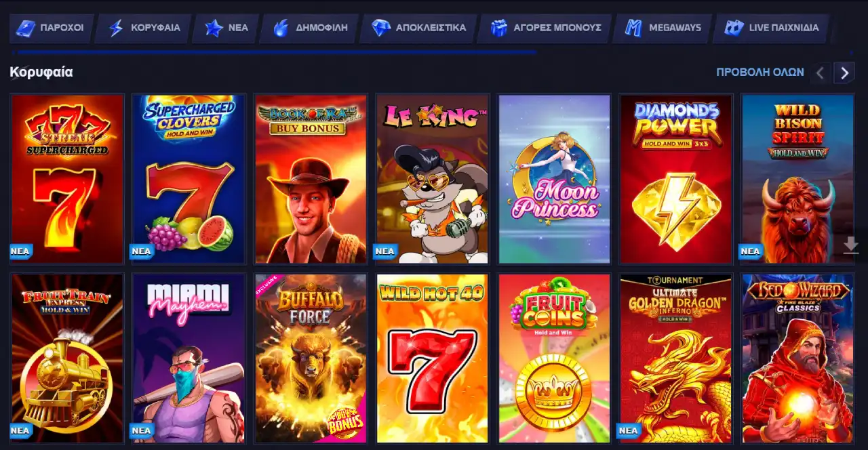
Task: Click the gift box icon beside ΑΓΟΡΕΣ ΜΠΟΝΟΥΣ
Action: click(x=499, y=28)
